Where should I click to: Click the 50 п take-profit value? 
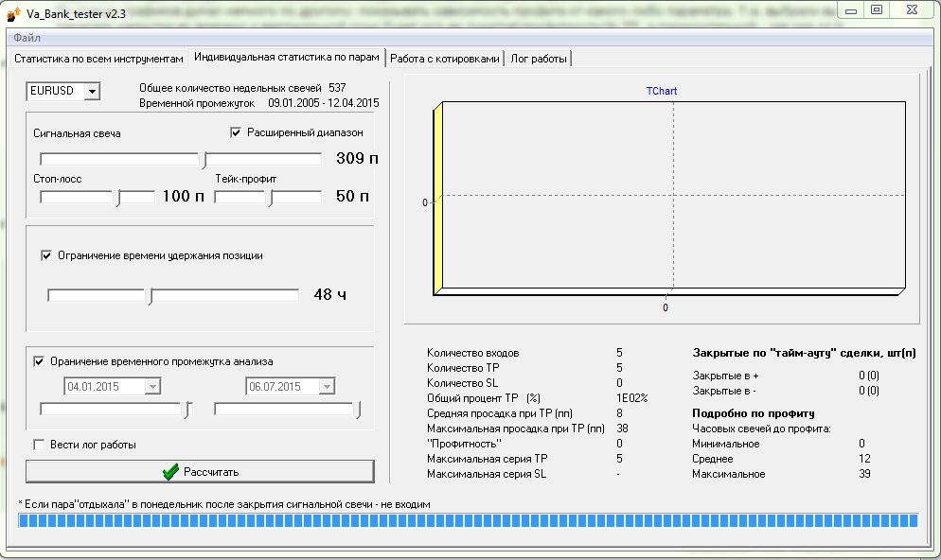click(352, 196)
